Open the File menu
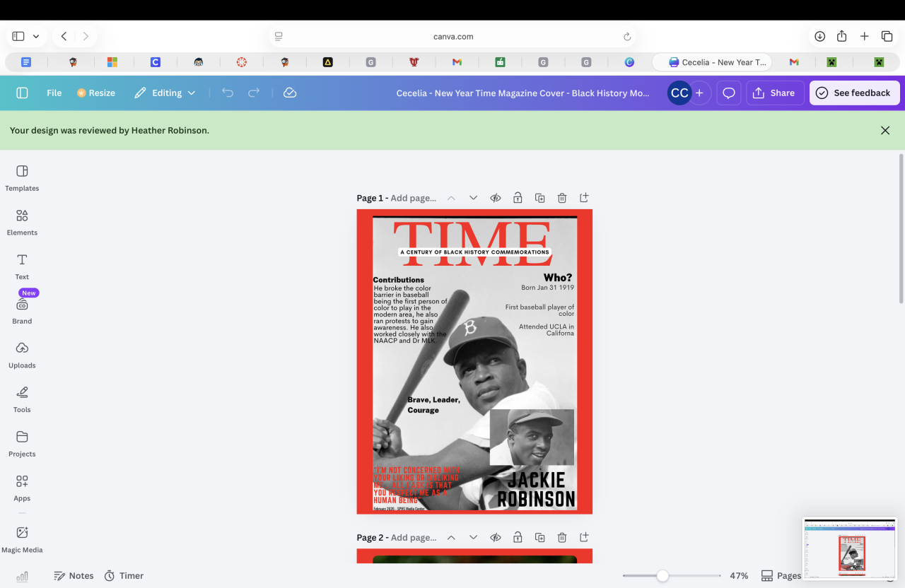The width and height of the screenshot is (905, 588). pyautogui.click(x=54, y=93)
